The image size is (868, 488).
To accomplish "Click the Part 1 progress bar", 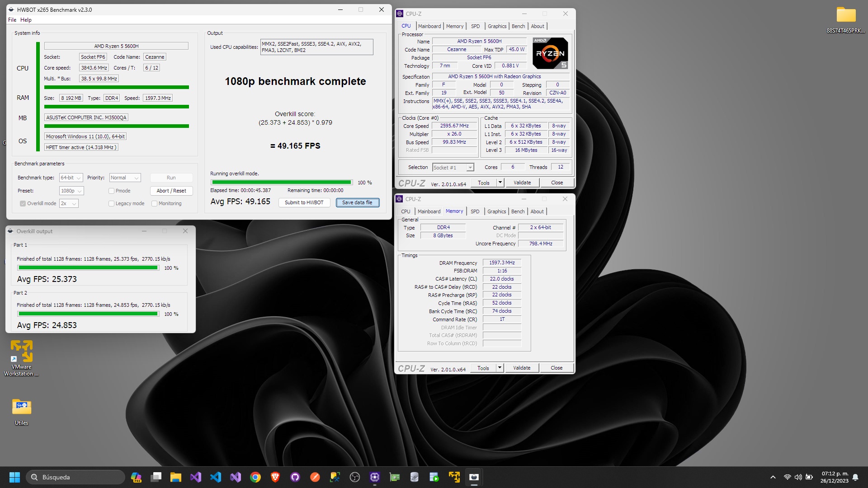I will (x=88, y=267).
